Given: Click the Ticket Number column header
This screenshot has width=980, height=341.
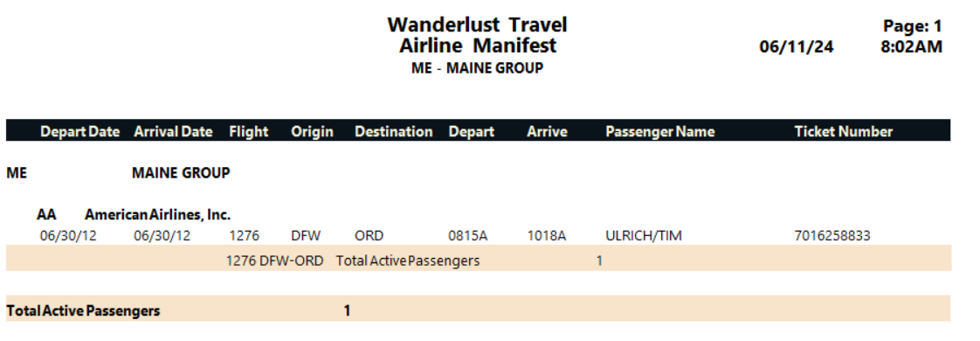Looking at the screenshot, I should click(x=844, y=131).
